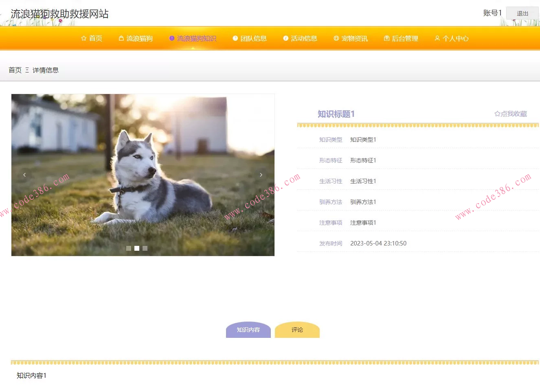Screen dimensions: 540x392
Task: Click the 驯养方法1 value
Action: tap(363, 202)
